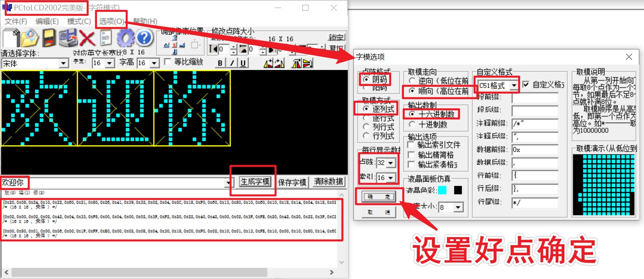Viewport: 644px width, 279px height.
Task: Open the C51格式 format dropdown
Action: pyautogui.click(x=514, y=85)
